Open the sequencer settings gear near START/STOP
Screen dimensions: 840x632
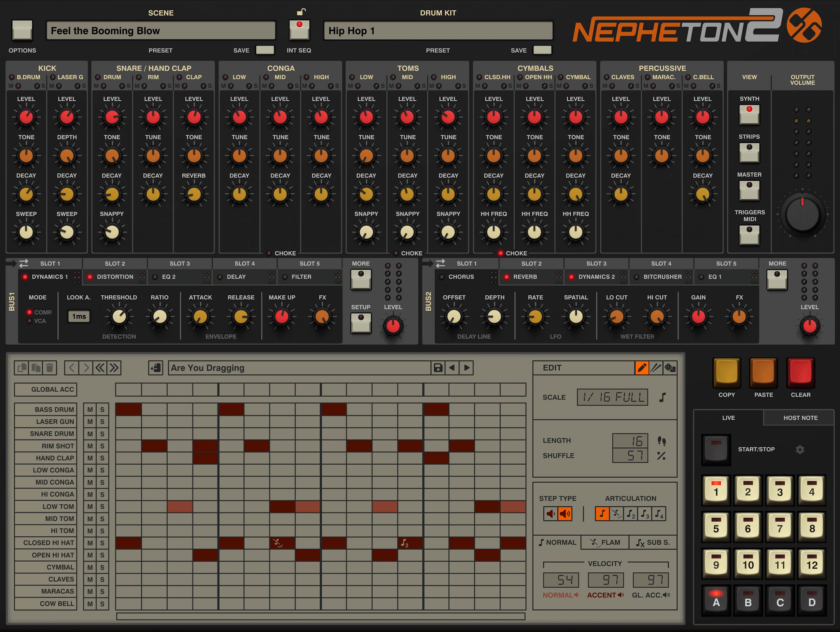click(x=800, y=449)
